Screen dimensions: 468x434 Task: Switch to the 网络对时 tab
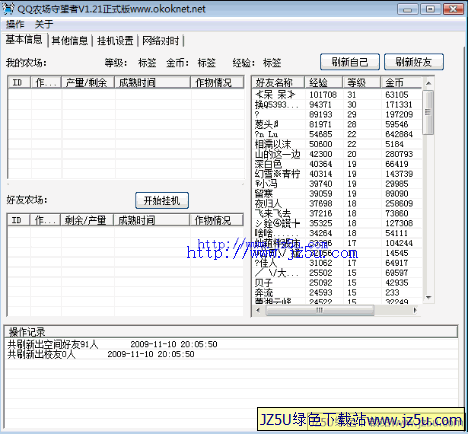click(160, 41)
